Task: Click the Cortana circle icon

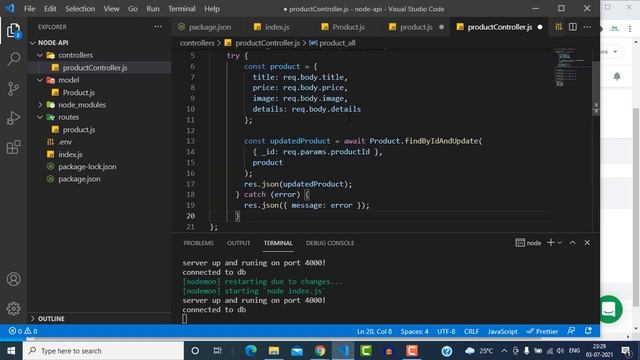Action: [195, 351]
